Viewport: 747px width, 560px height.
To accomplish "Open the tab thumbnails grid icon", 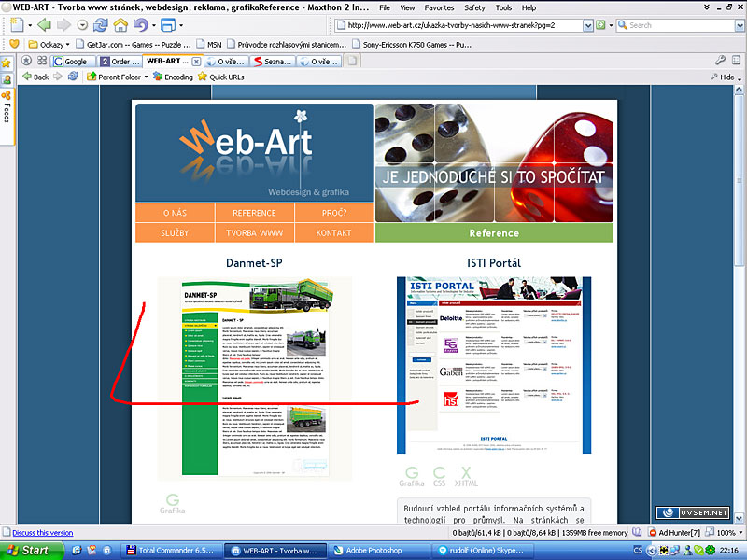I will 42,61.
